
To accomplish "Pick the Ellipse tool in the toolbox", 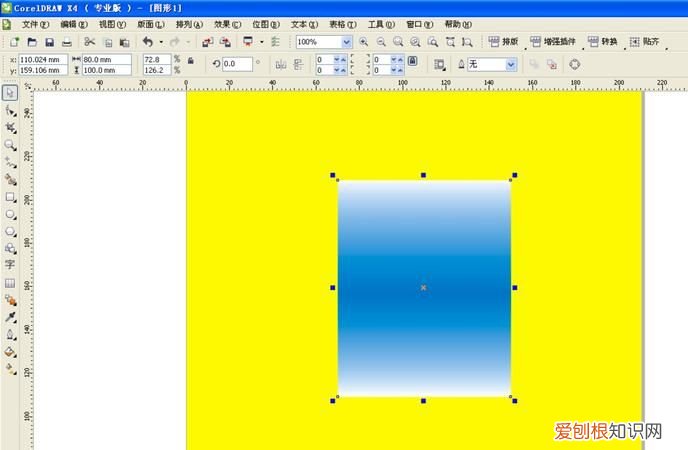I will tap(10, 214).
